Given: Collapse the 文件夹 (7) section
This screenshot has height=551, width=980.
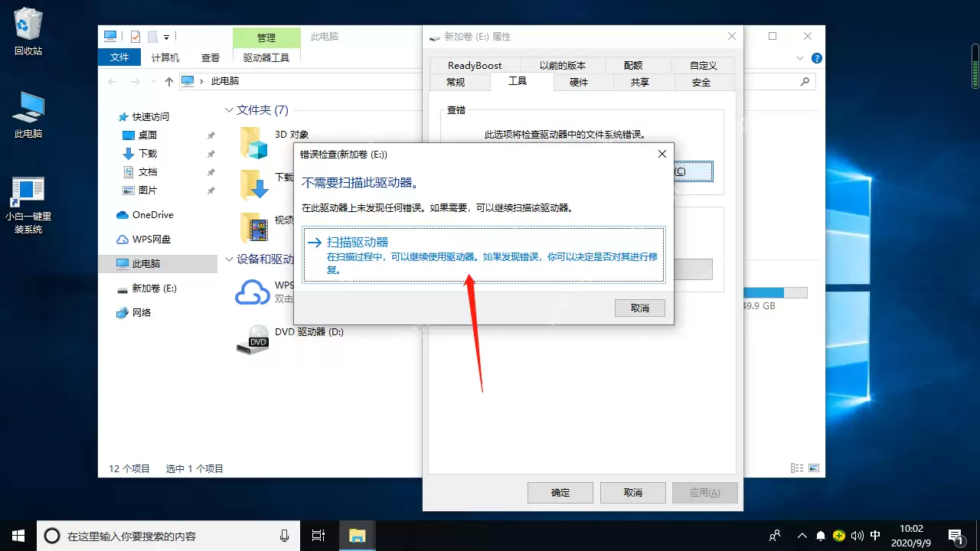Looking at the screenshot, I should [229, 110].
